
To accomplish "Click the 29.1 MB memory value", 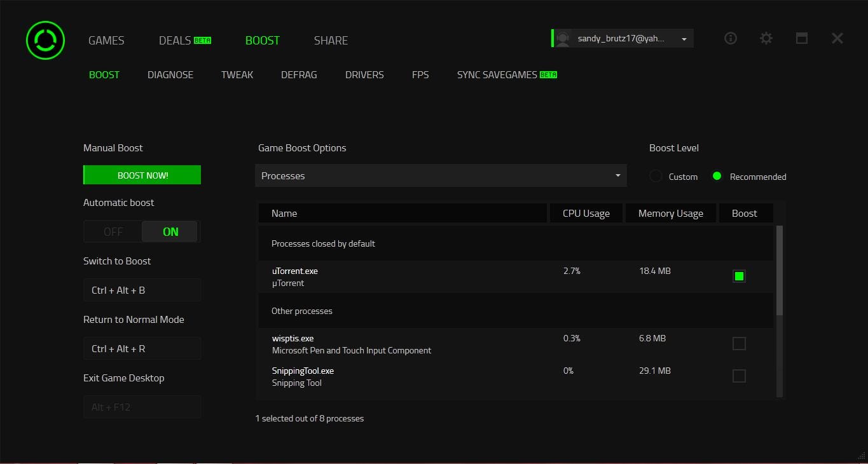I will tap(655, 371).
